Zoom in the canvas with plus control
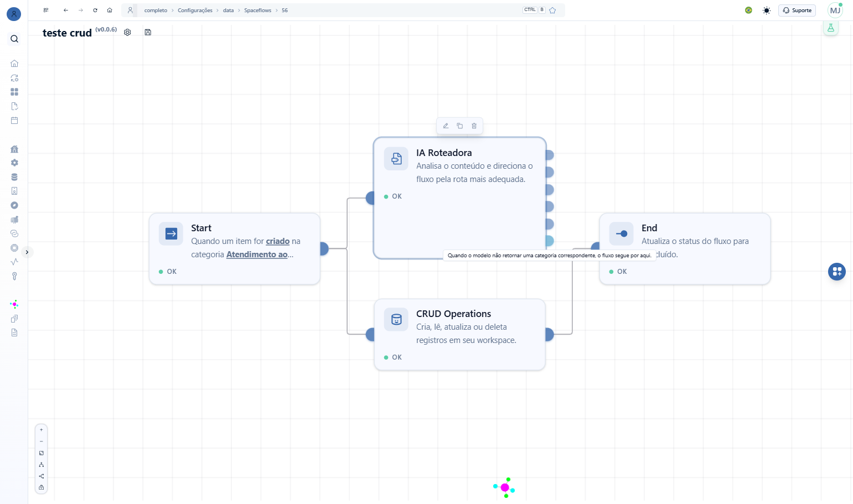The image size is (853, 504). [41, 430]
